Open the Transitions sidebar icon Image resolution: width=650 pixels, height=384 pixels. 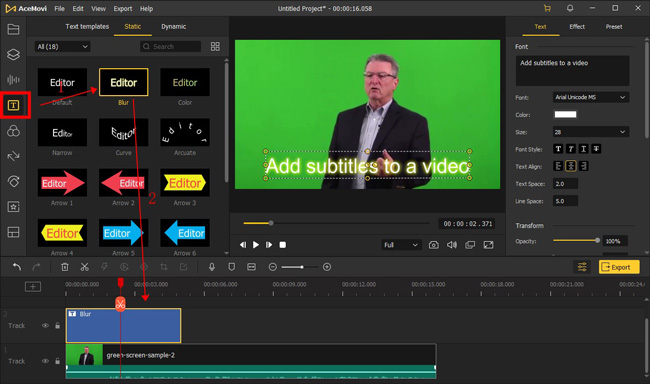13,156
